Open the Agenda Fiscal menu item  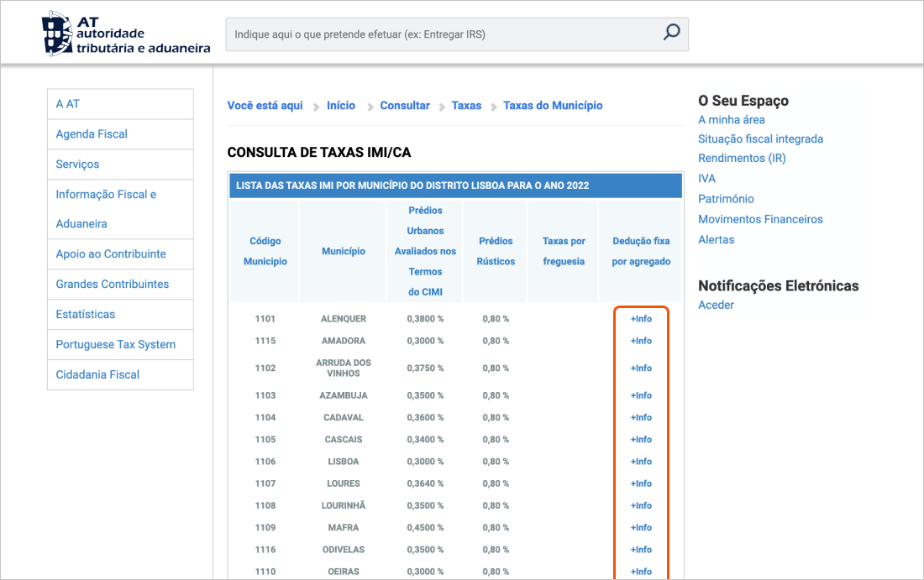point(92,134)
